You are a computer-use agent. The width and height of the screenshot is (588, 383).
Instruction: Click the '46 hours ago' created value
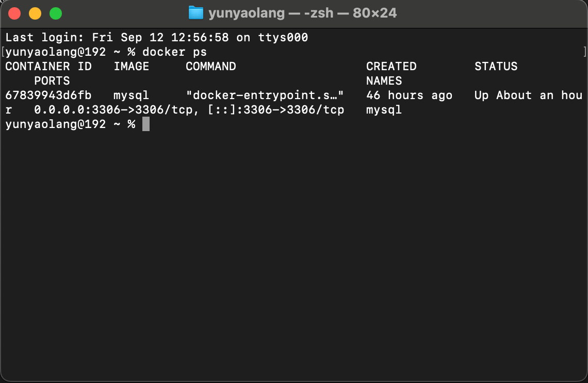coord(409,95)
